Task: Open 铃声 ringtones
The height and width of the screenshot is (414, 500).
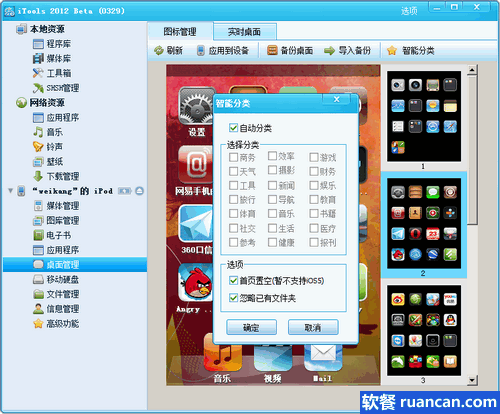Action: 48,147
